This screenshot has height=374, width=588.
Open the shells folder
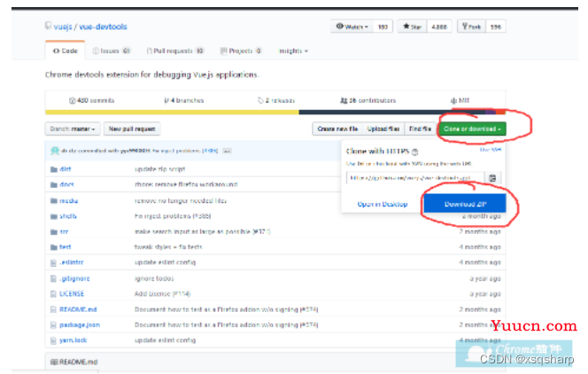coord(68,216)
